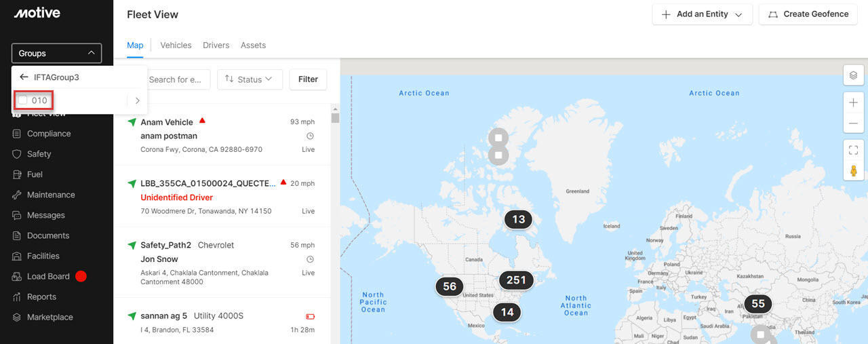
Task: Click the vehicle list scrollbar thumb
Action: (334, 118)
